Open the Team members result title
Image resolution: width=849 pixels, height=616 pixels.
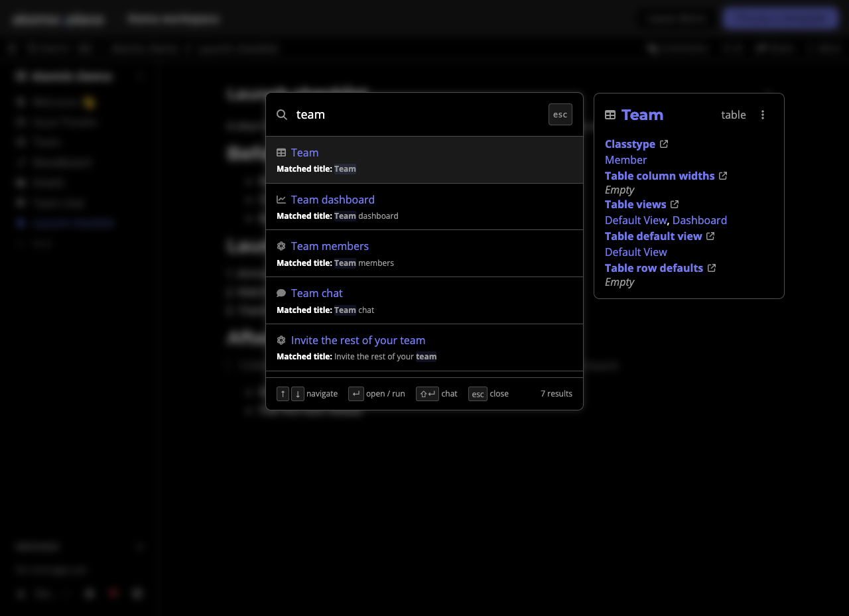pyautogui.click(x=330, y=246)
